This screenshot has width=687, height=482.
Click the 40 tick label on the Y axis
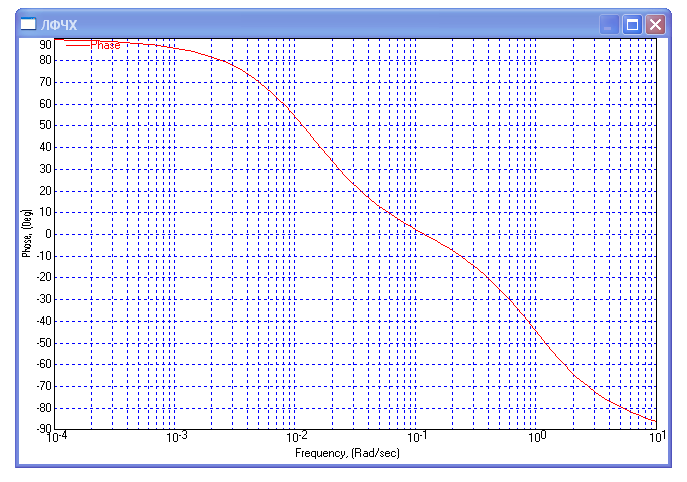click(x=45, y=147)
